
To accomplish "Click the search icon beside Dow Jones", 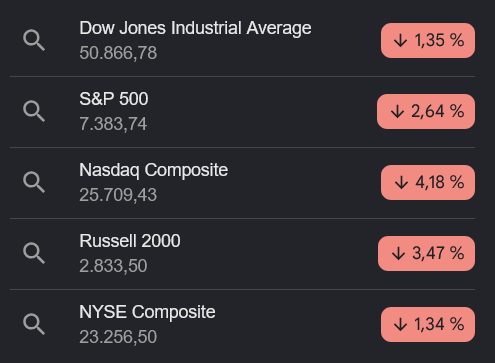I will [x=34, y=40].
